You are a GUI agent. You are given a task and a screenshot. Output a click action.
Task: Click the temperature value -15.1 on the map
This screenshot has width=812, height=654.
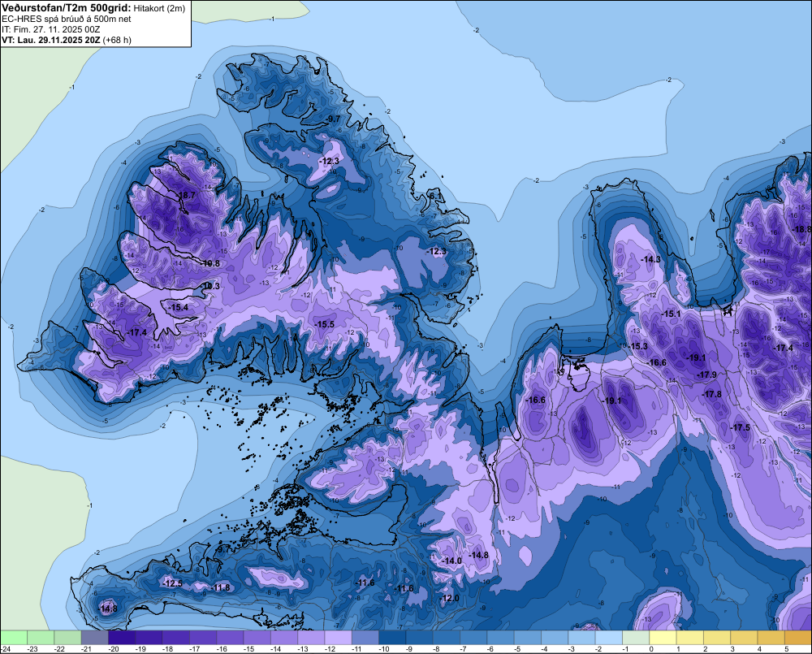coord(672,314)
